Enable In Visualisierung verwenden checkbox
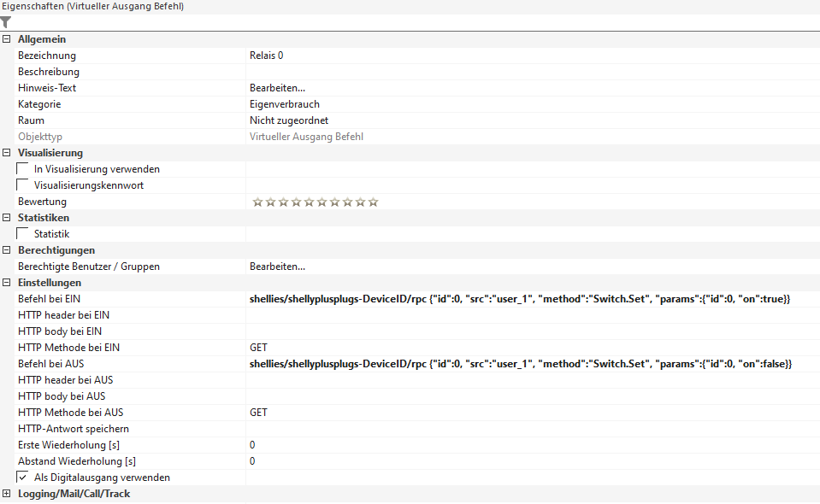Screen dimensions: 820x504 click(x=23, y=169)
